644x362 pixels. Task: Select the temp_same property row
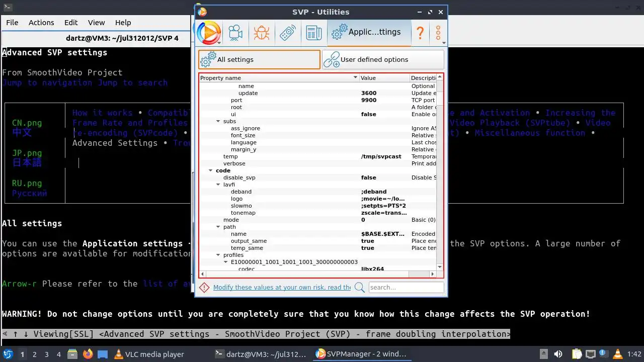pyautogui.click(x=317, y=248)
